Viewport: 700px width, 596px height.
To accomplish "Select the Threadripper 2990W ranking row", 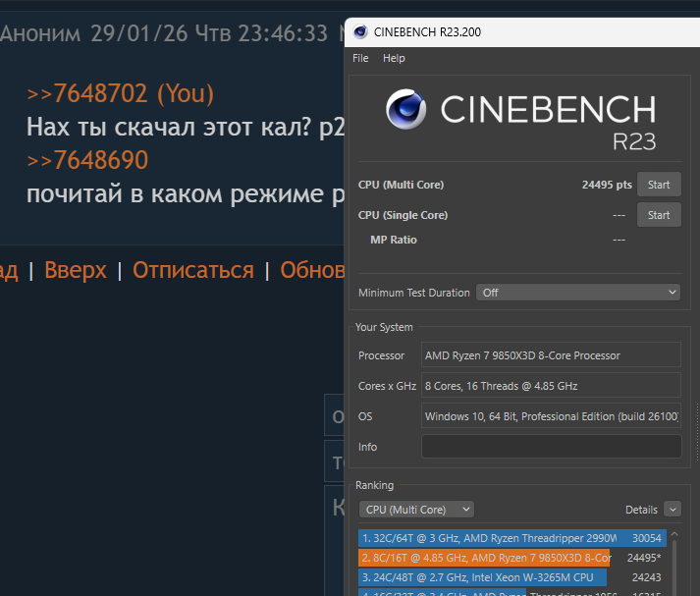I will point(512,538).
